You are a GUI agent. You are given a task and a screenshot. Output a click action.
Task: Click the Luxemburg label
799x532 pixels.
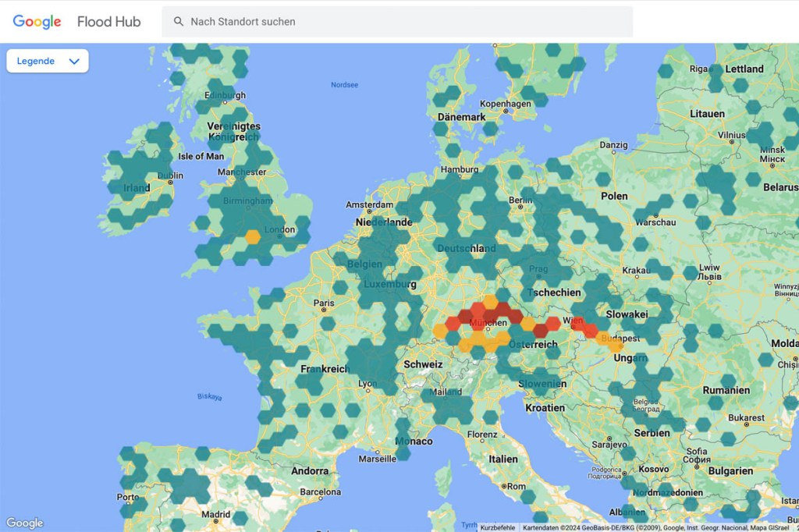(x=390, y=284)
